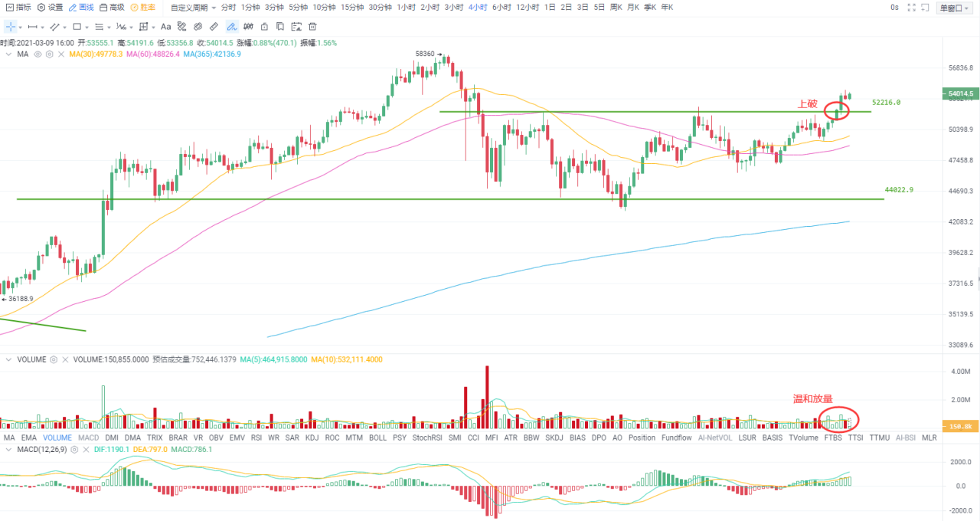Select the horizontal lines (Fibonacci) tool
Viewport: 980px width, 521px height.
pyautogui.click(x=99, y=27)
